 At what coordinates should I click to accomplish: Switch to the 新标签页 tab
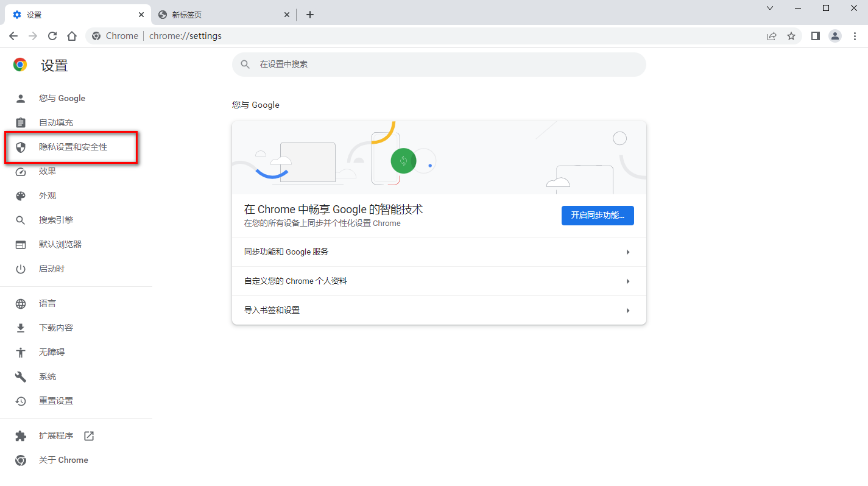click(x=223, y=15)
